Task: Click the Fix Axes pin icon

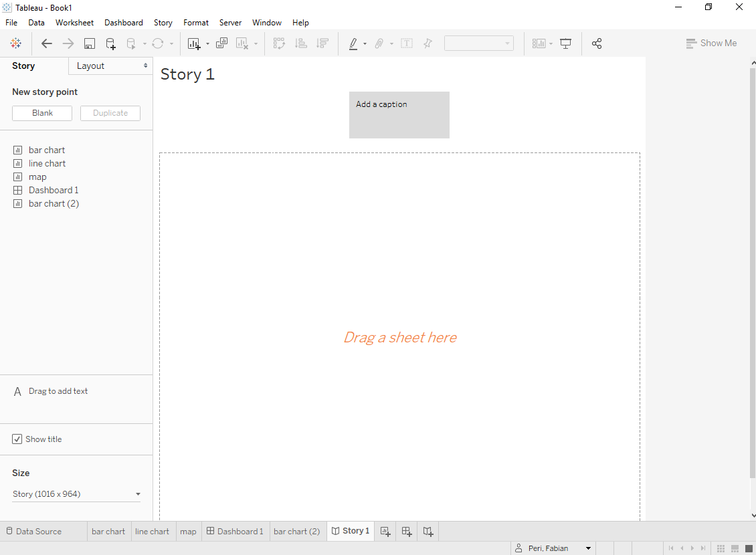Action: click(x=428, y=43)
